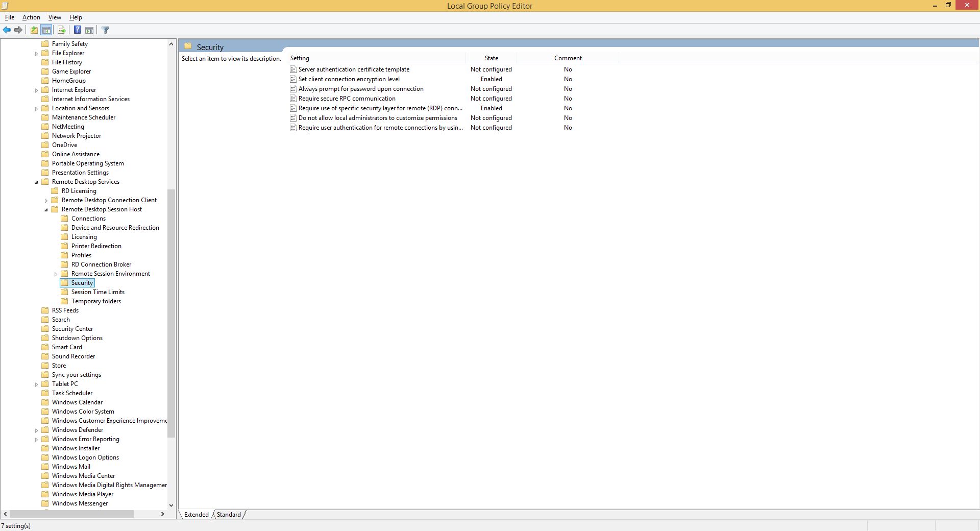Viewport: 980px width, 531px height.
Task: Click the Export List toolbar icon
Action: (x=61, y=30)
